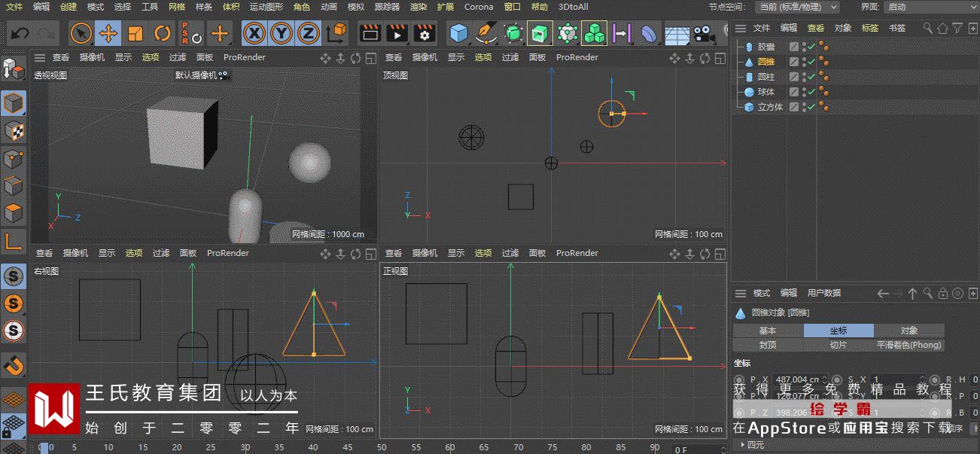Activate the Rotate tool

point(163,34)
